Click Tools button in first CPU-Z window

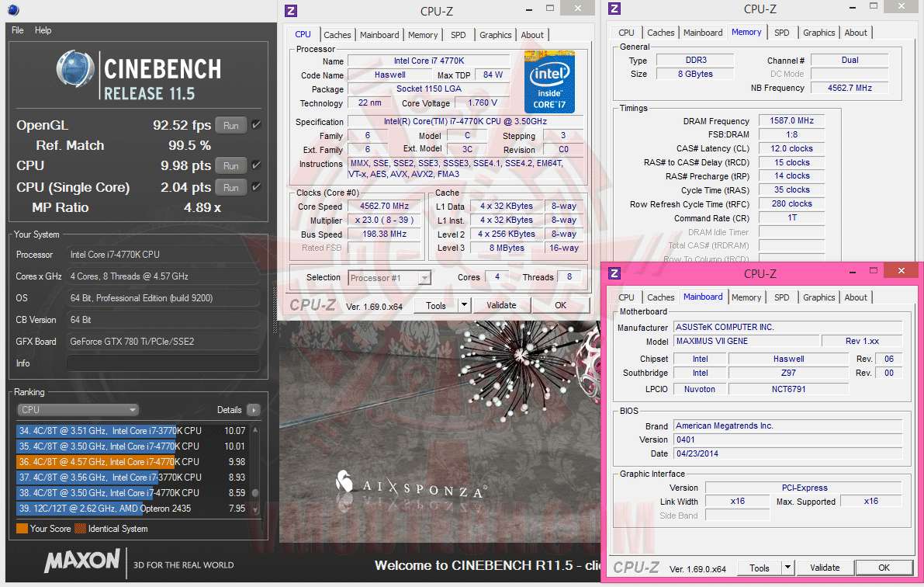[x=435, y=305]
